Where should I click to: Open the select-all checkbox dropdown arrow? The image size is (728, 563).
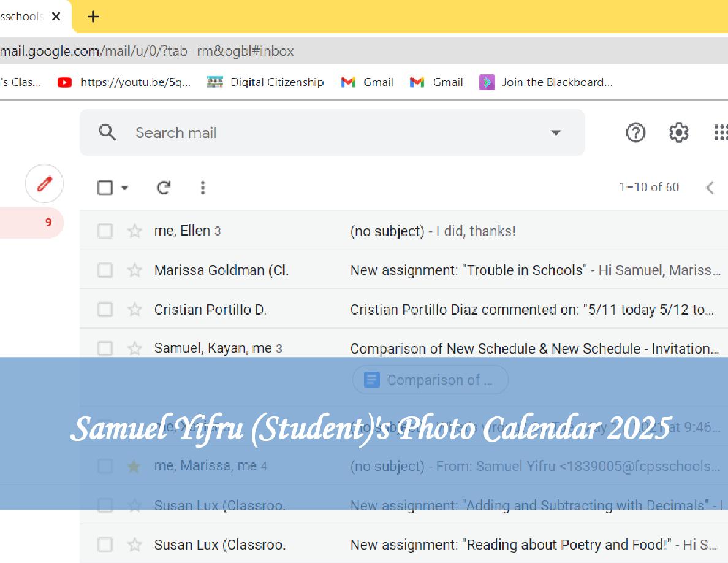point(125,188)
